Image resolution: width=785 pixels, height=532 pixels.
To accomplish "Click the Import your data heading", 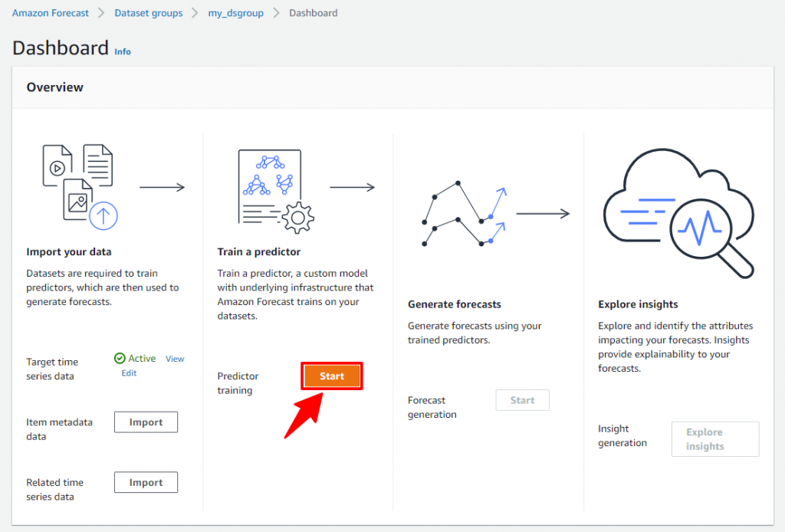I will pos(68,251).
